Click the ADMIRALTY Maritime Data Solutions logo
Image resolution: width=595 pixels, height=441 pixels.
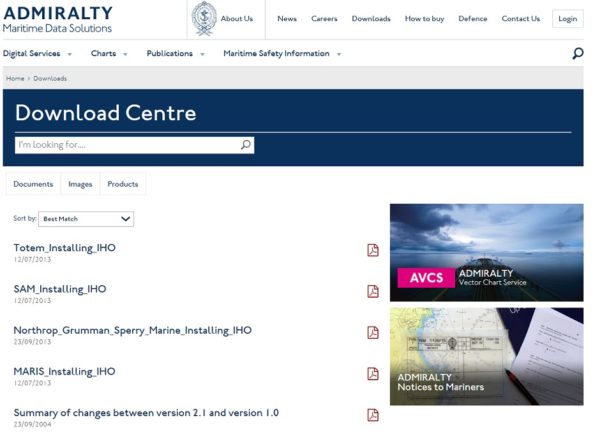(57, 19)
